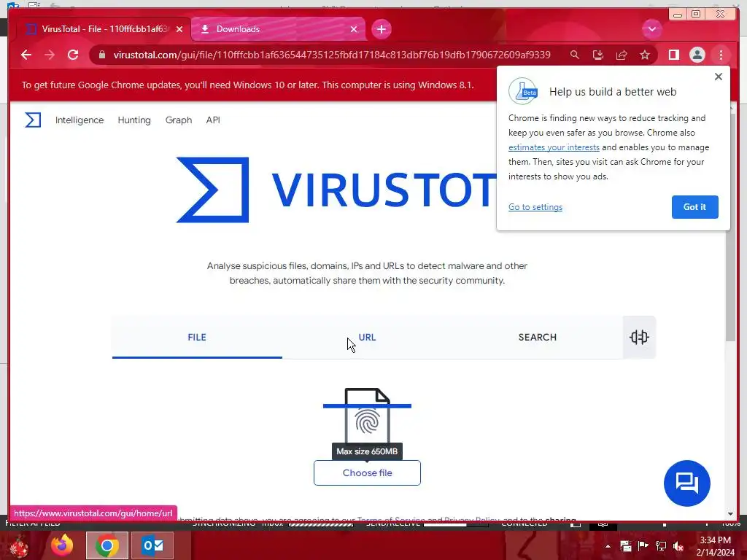Screen dimensions: 747x560
Task: Open the blue chat bubble button
Action: point(686,483)
